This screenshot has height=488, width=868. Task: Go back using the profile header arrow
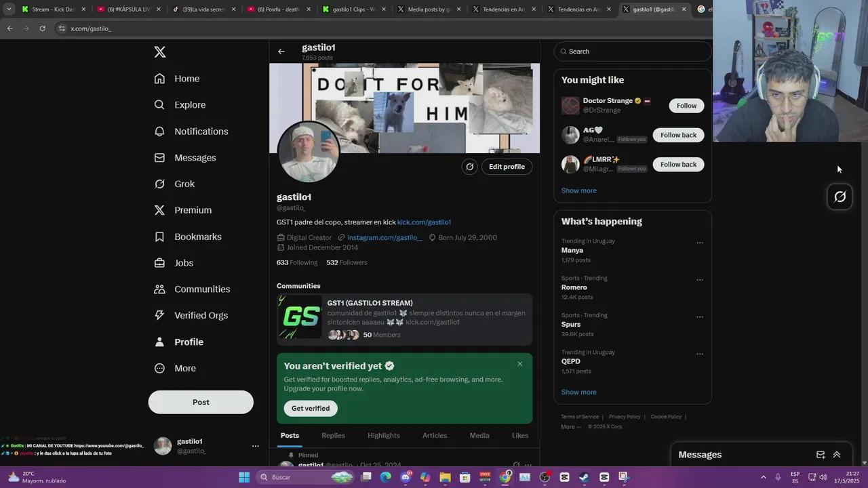281,52
